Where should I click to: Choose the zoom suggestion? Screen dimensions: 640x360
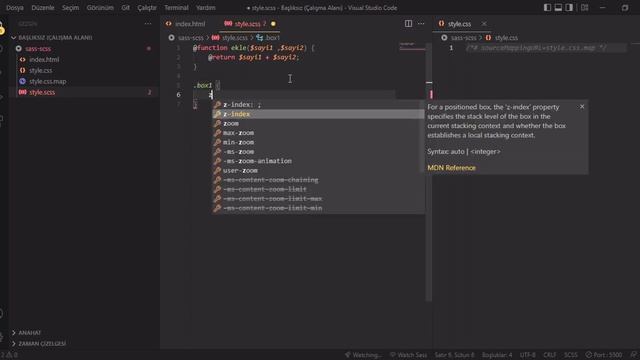click(x=318, y=123)
